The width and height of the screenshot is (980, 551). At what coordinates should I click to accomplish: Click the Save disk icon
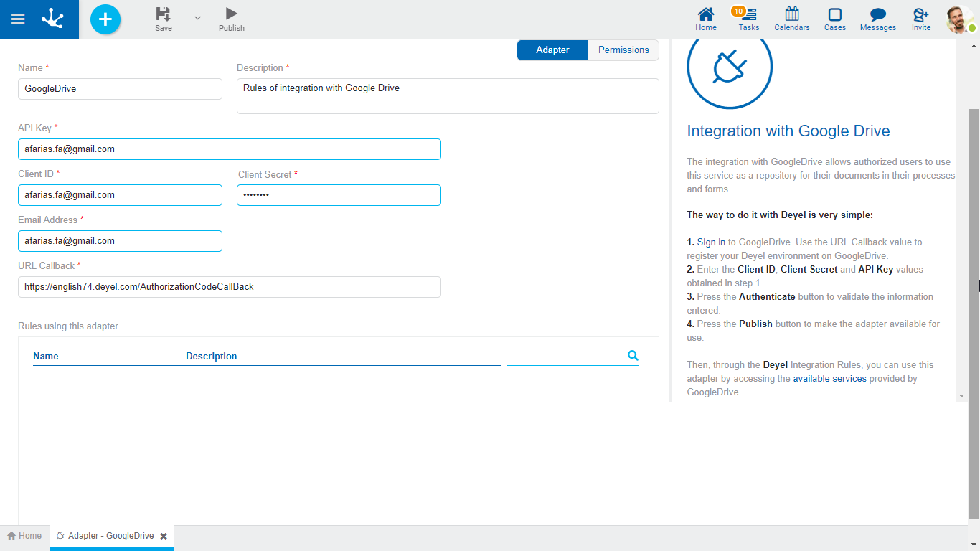tap(164, 14)
